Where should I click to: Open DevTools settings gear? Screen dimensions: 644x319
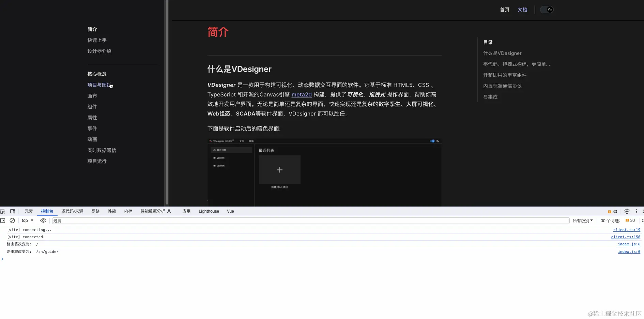point(627,211)
